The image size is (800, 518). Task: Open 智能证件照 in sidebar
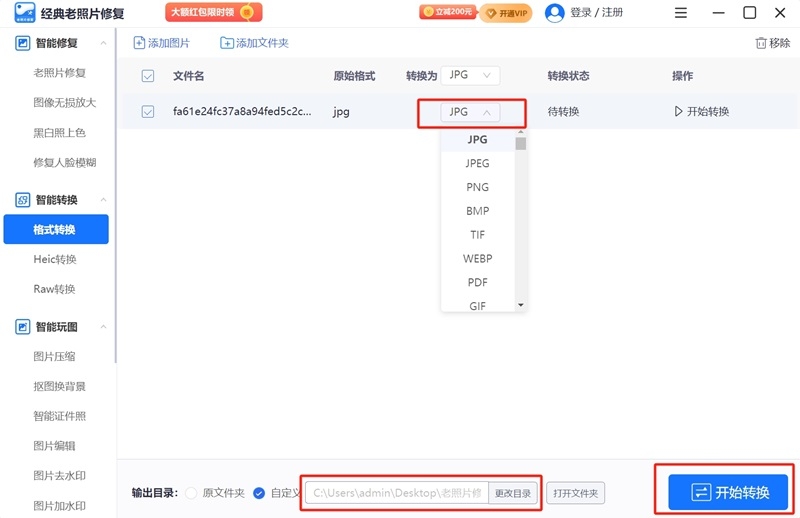[x=59, y=416]
